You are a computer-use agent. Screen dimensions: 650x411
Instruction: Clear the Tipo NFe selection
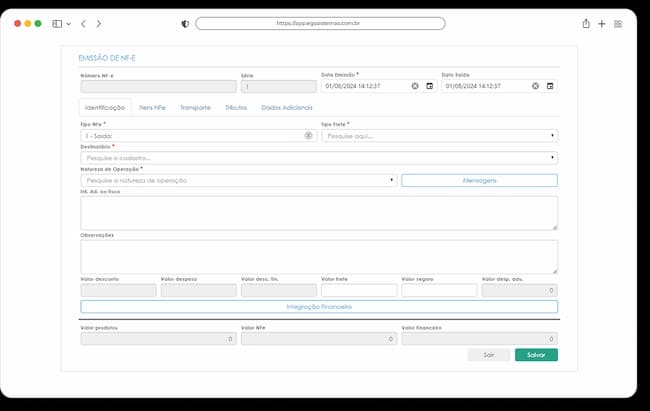coord(308,135)
